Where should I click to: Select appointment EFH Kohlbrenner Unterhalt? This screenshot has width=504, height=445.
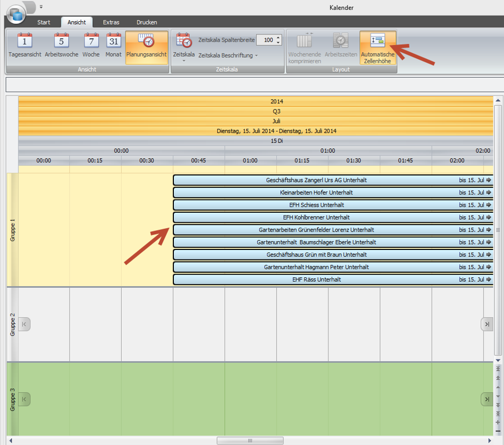pos(333,218)
